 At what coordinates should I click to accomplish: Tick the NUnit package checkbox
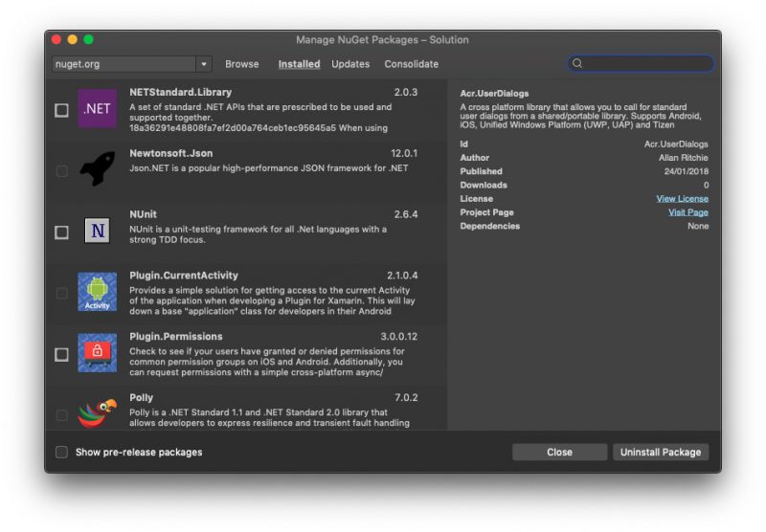click(x=61, y=233)
